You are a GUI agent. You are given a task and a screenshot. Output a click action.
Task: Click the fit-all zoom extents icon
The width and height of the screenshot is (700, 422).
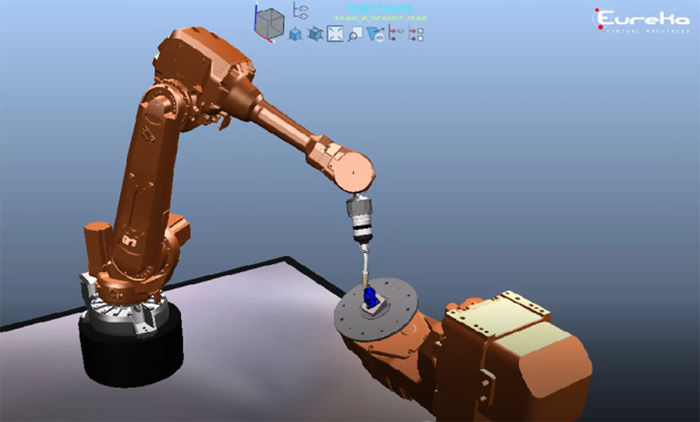pyautogui.click(x=335, y=34)
